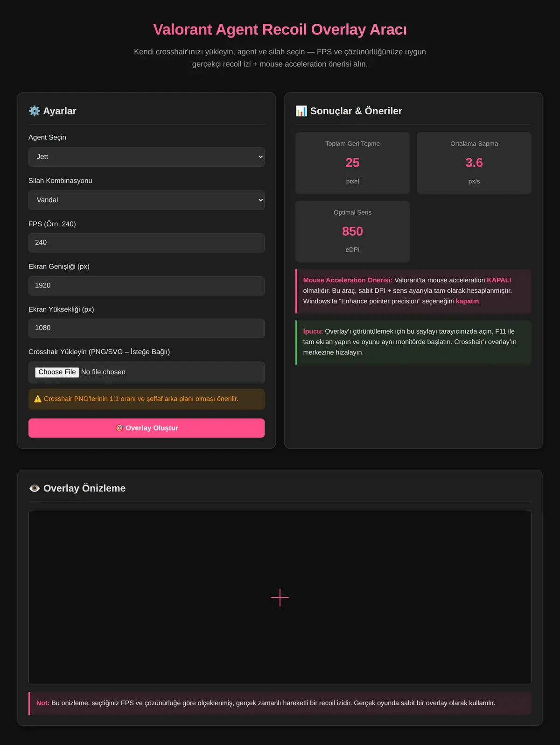
Task: Click the 'Ortalama Sapma' card label
Action: 474,144
